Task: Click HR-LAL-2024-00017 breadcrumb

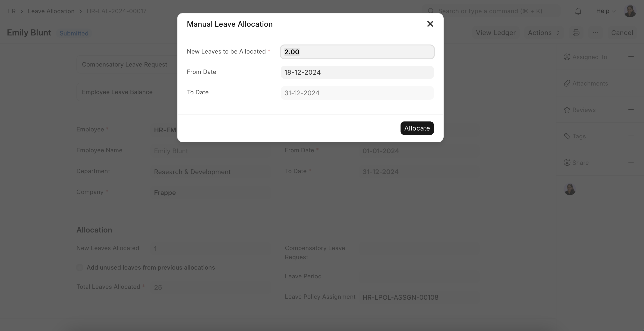Action: click(x=117, y=11)
